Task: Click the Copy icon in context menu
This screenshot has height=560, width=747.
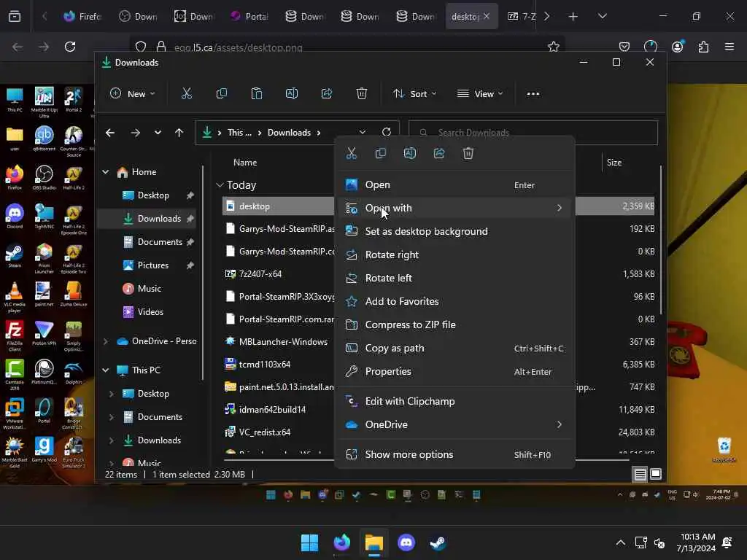Action: 381,153
